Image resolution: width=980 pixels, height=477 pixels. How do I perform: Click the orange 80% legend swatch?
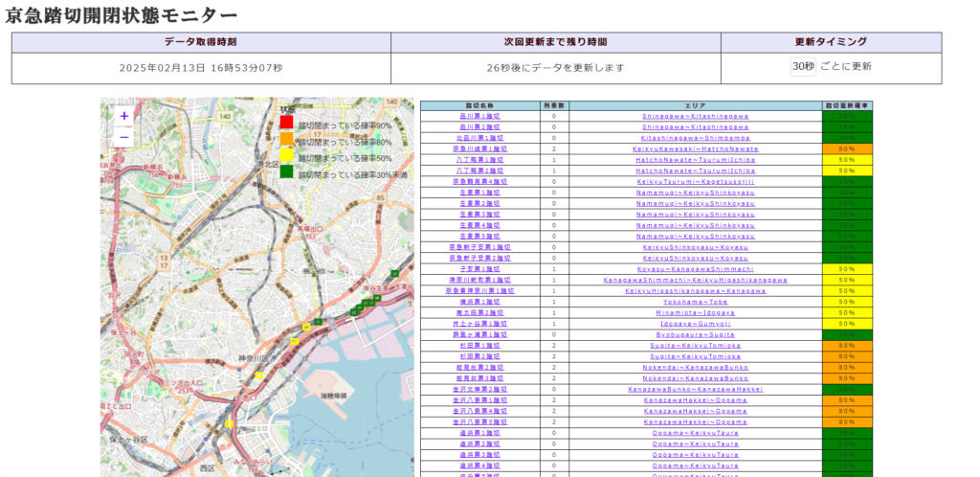[x=286, y=139]
